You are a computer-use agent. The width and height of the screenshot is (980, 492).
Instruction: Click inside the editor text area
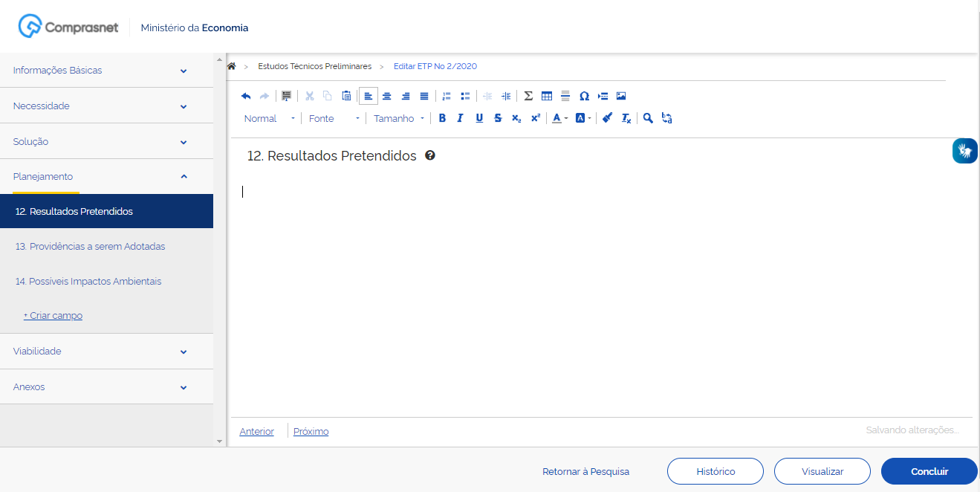pyautogui.click(x=594, y=282)
